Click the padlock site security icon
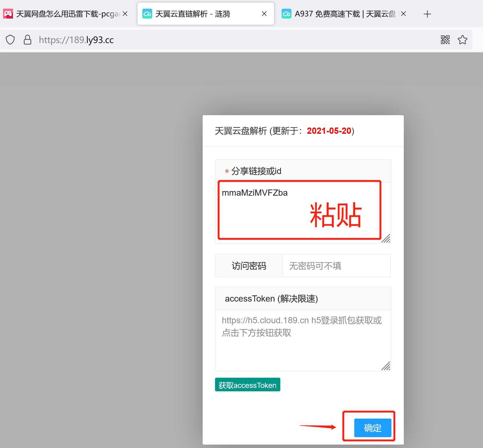 pos(28,40)
